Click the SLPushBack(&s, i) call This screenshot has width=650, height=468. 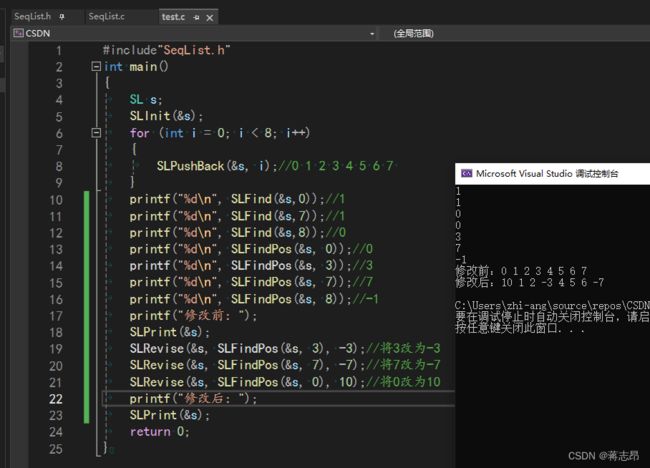point(213,166)
